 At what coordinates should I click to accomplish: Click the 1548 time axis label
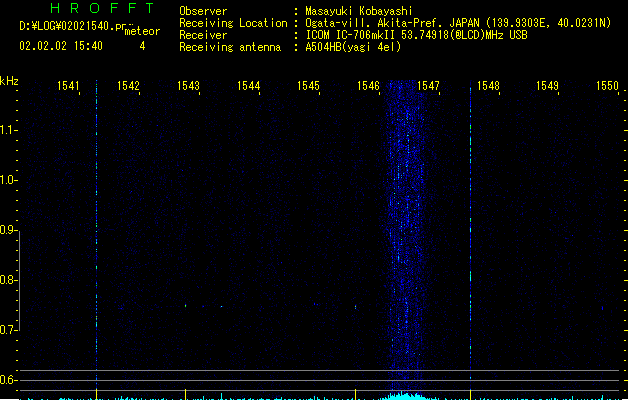[x=488, y=86]
